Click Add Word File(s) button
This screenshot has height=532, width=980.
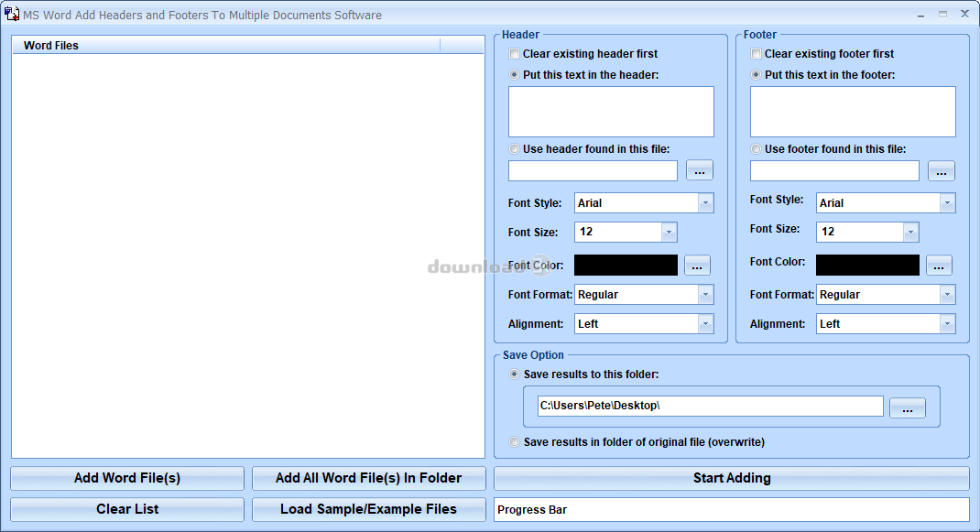(127, 478)
